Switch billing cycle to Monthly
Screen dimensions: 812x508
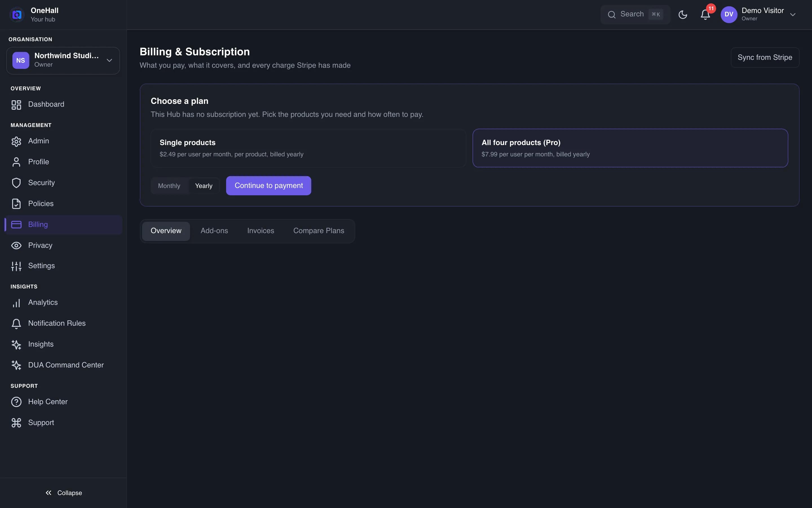[x=169, y=186]
